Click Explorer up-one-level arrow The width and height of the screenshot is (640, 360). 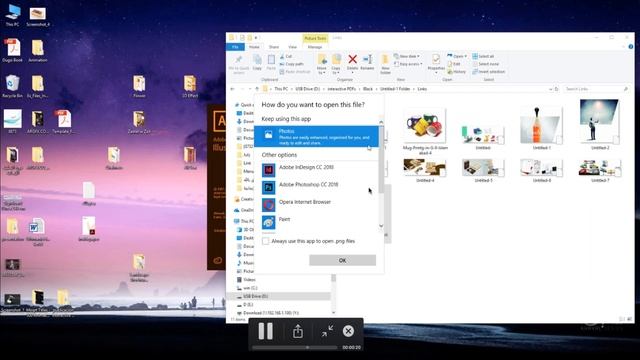click(x=257, y=89)
